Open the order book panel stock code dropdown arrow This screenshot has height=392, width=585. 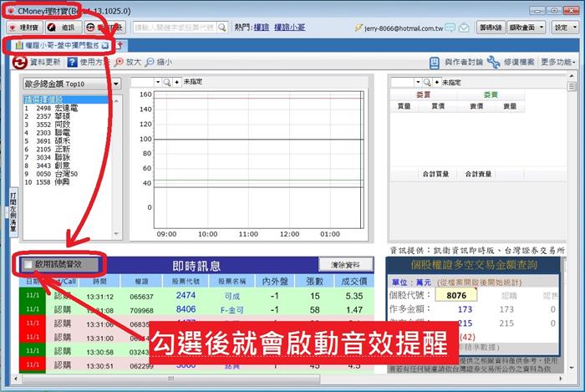[x=418, y=82]
